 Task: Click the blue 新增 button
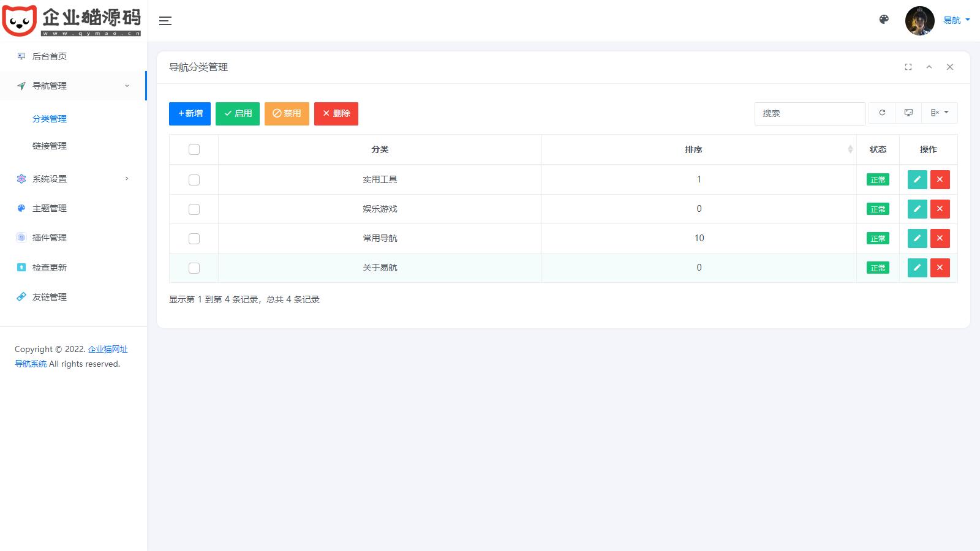pos(190,113)
